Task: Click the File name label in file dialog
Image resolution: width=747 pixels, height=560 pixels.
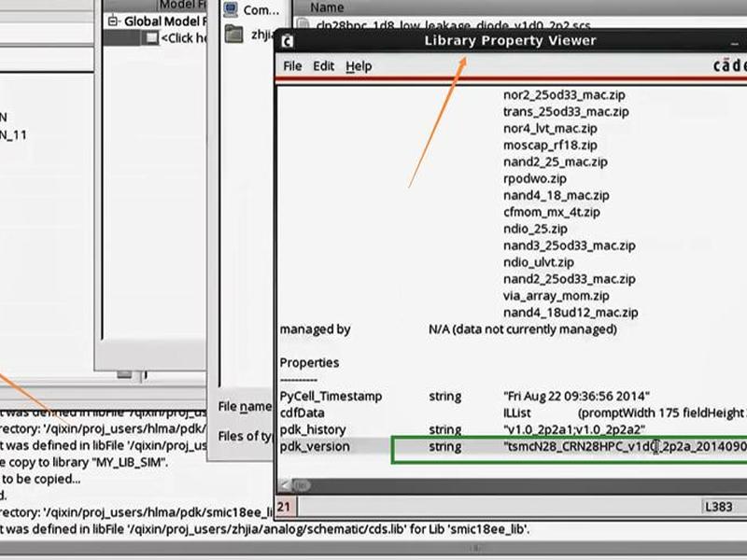Action: tap(245, 406)
